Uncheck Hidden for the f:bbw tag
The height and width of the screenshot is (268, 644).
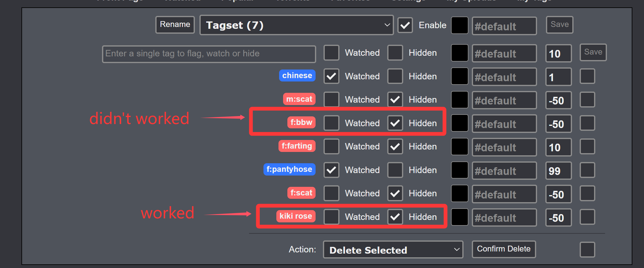[x=395, y=123]
